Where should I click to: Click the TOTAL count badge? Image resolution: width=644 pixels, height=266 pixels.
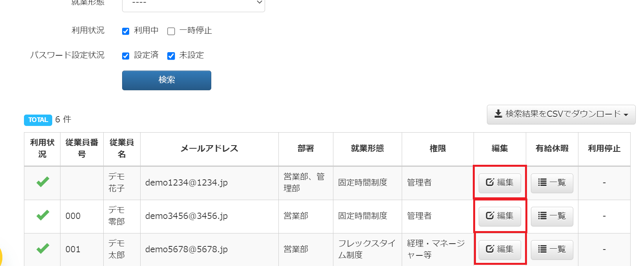point(38,120)
